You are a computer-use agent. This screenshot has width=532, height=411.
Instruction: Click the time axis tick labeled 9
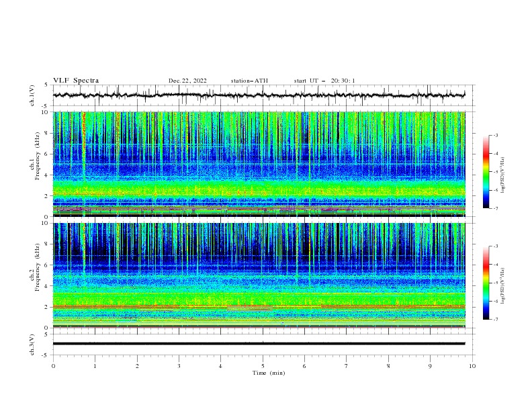(x=430, y=366)
